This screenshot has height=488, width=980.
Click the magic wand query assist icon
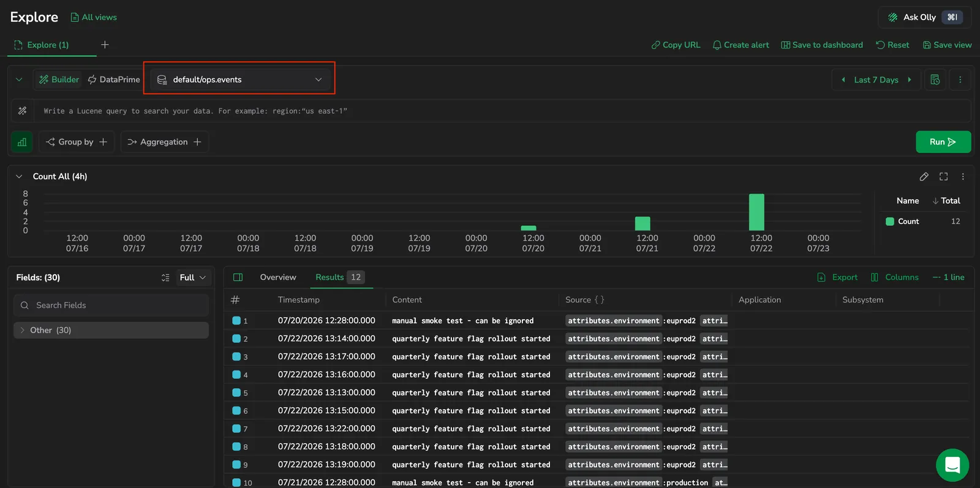[x=23, y=111]
